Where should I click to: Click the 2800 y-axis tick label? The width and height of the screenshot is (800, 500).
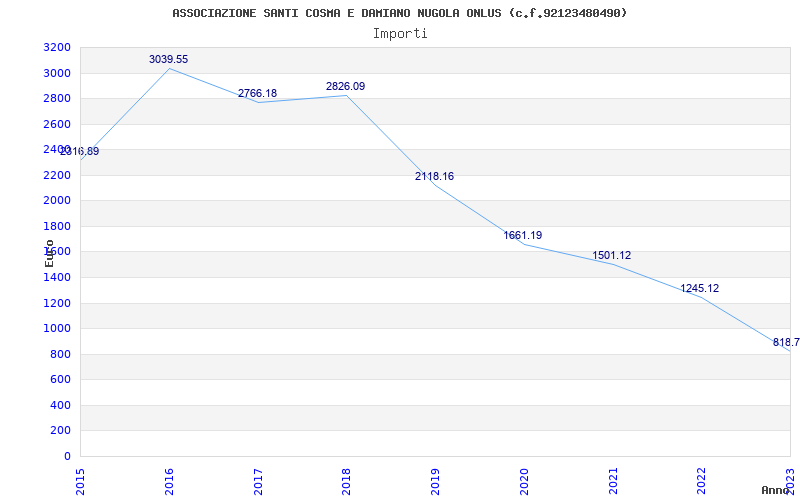pyautogui.click(x=57, y=99)
